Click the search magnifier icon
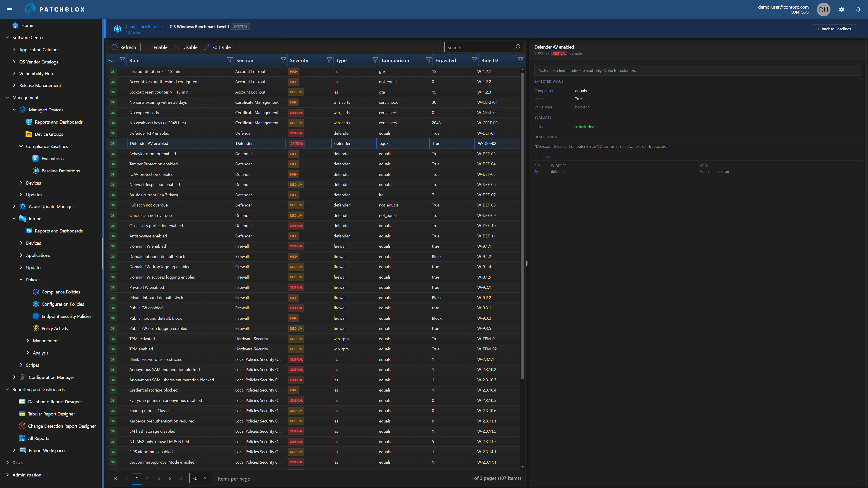The width and height of the screenshot is (868, 488). [x=517, y=47]
